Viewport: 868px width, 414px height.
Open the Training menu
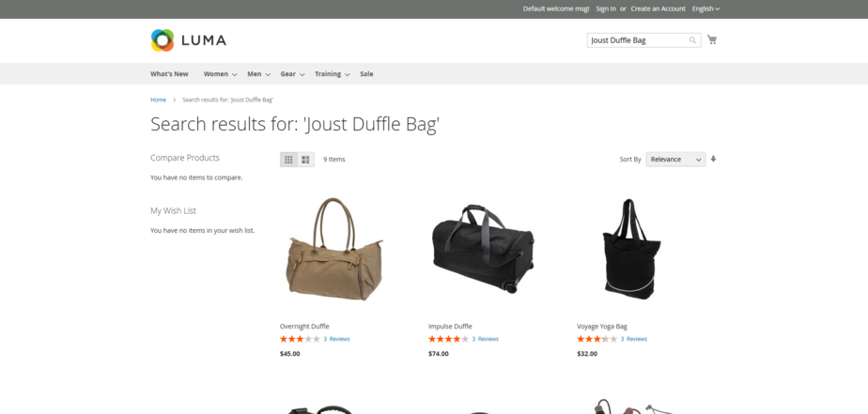click(332, 74)
